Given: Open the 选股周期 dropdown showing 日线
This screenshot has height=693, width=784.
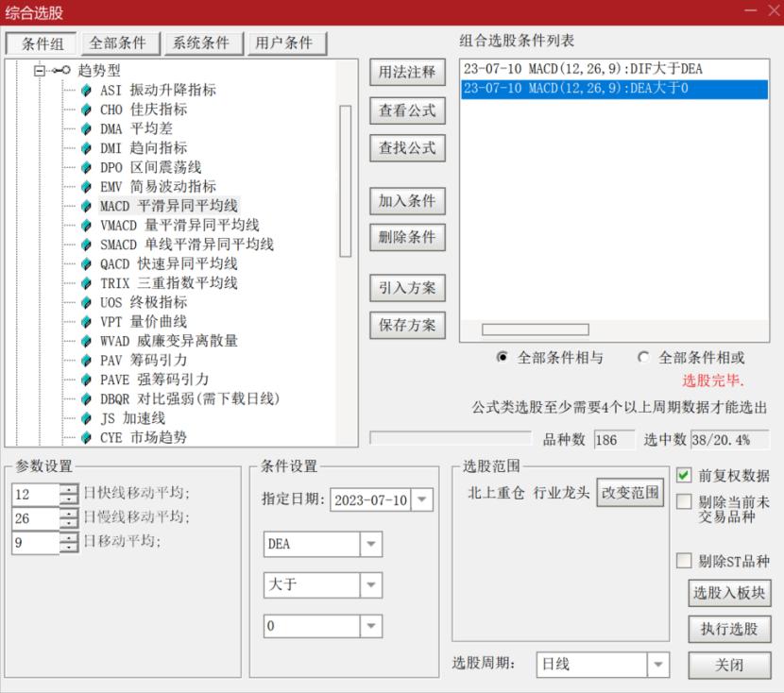Looking at the screenshot, I should pyautogui.click(x=656, y=665).
